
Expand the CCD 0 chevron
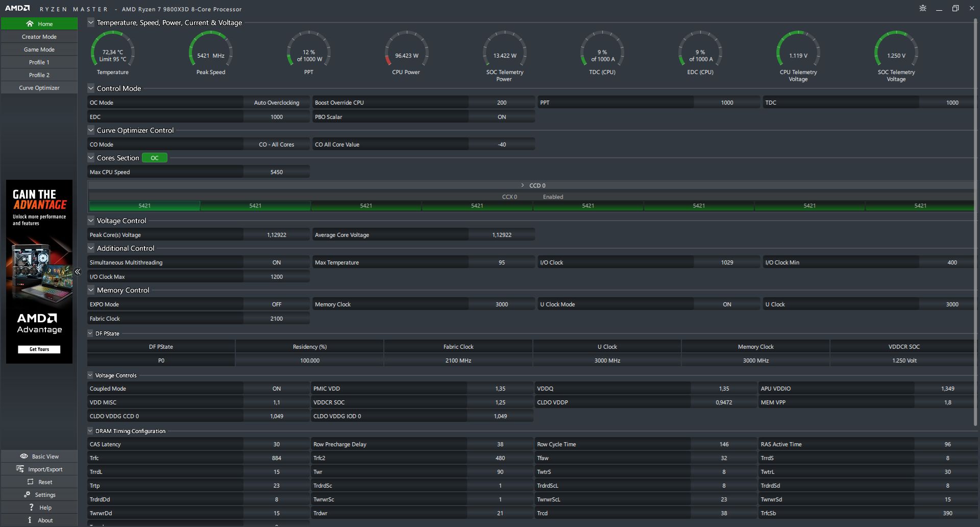point(522,185)
